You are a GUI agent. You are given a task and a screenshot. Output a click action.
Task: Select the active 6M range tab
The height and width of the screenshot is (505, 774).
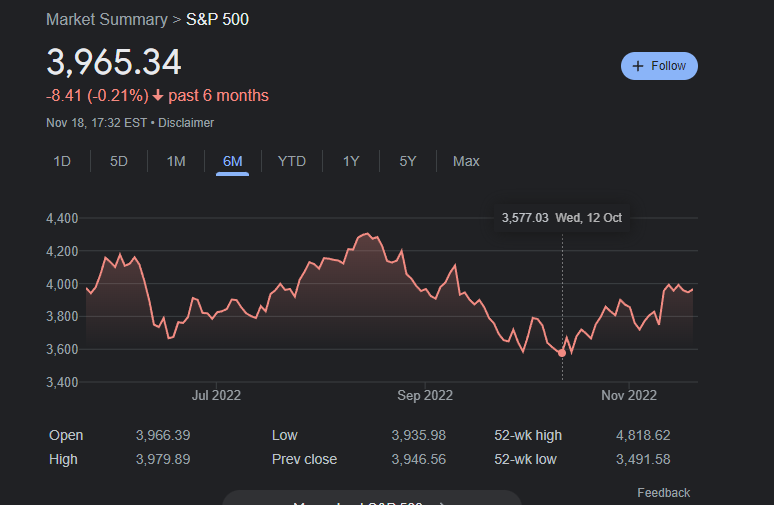coord(232,161)
